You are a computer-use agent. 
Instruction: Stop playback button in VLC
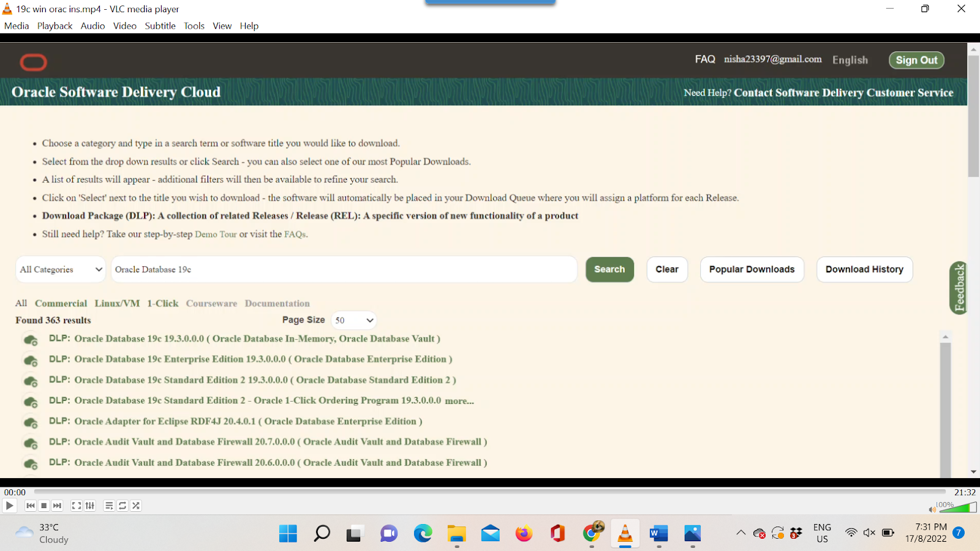(x=44, y=506)
